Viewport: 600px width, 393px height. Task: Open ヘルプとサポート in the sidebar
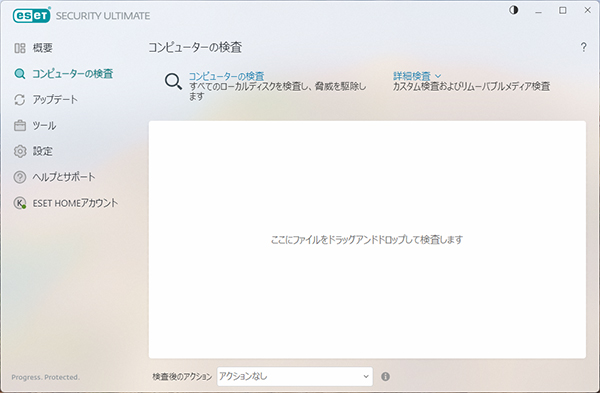pyautogui.click(x=64, y=177)
